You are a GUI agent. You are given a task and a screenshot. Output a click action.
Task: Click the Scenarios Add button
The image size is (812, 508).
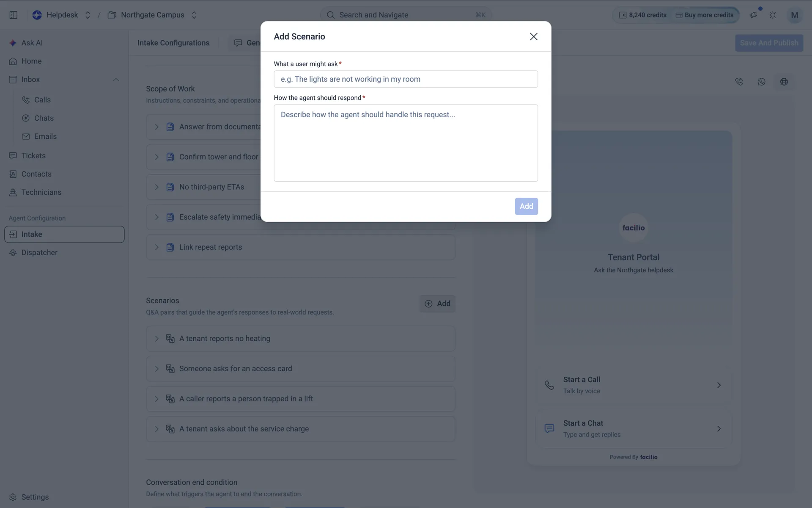[437, 304]
